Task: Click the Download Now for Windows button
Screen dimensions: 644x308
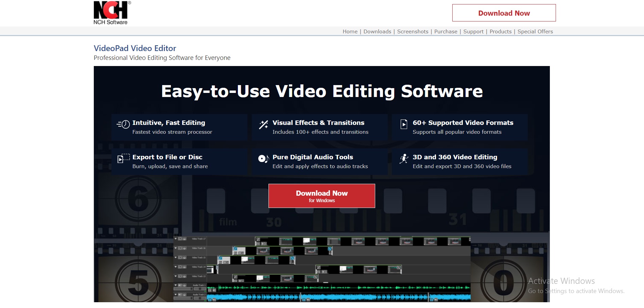Action: (321, 196)
